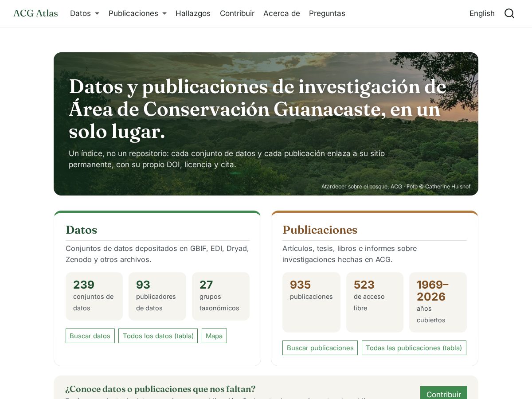Expand the Datos dropdown menu
Viewport: 532px width, 399px height.
[85, 13]
